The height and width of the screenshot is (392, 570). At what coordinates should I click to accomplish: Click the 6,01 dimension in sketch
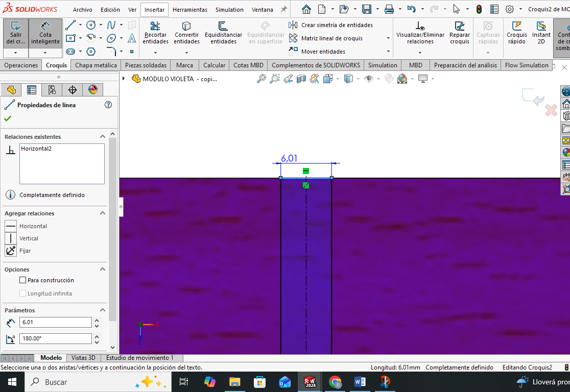coord(289,158)
